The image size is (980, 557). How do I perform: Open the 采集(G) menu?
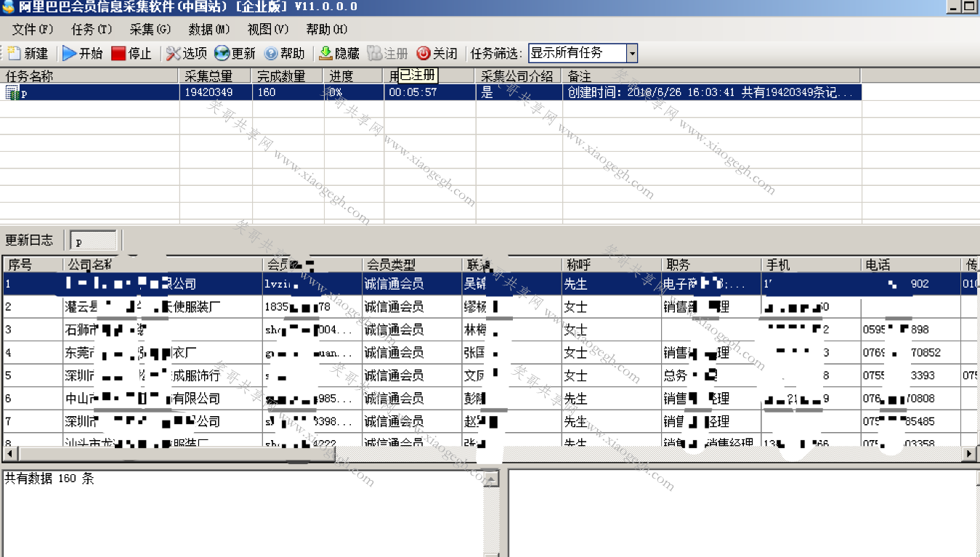[150, 29]
